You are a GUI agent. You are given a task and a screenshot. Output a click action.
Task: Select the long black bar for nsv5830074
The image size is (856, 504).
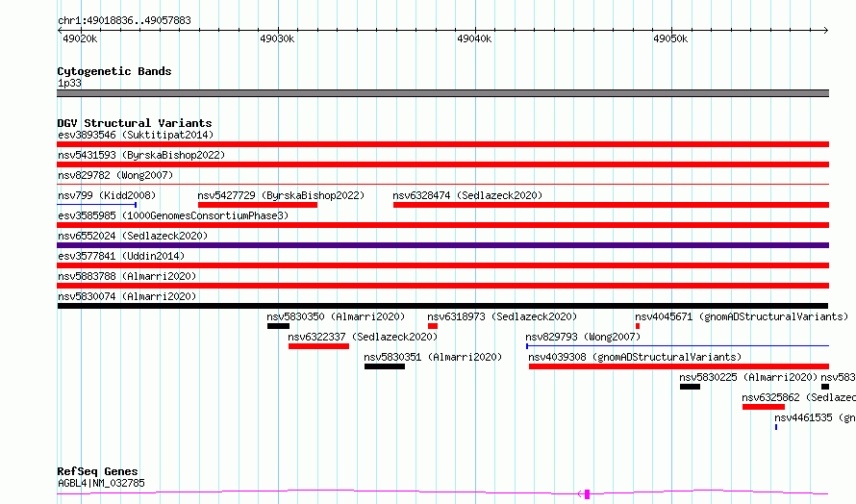click(x=442, y=306)
